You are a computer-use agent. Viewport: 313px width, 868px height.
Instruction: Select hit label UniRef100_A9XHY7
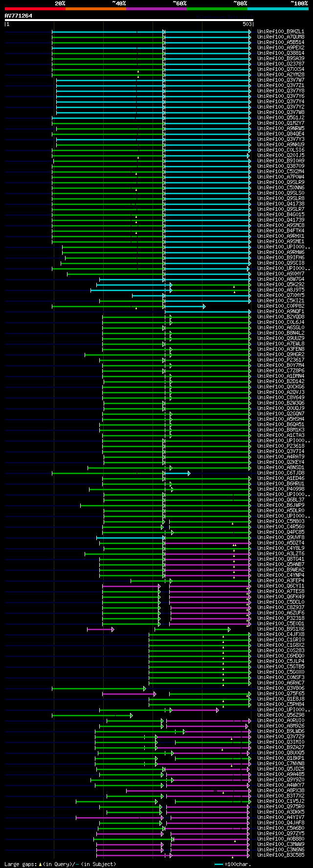281,274
